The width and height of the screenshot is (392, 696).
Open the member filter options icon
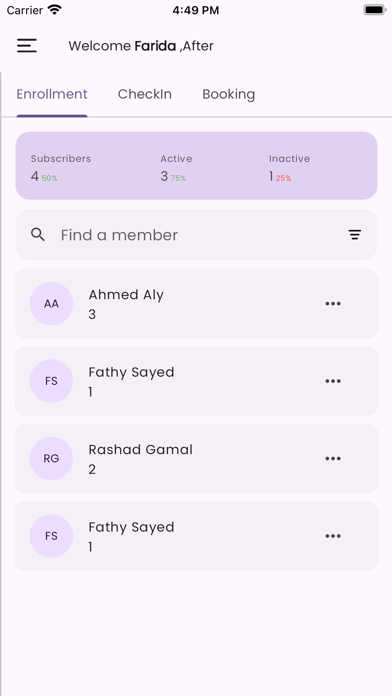(354, 235)
